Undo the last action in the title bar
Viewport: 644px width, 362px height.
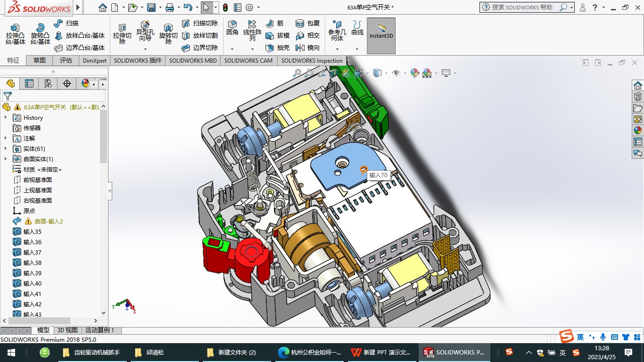coord(188,8)
